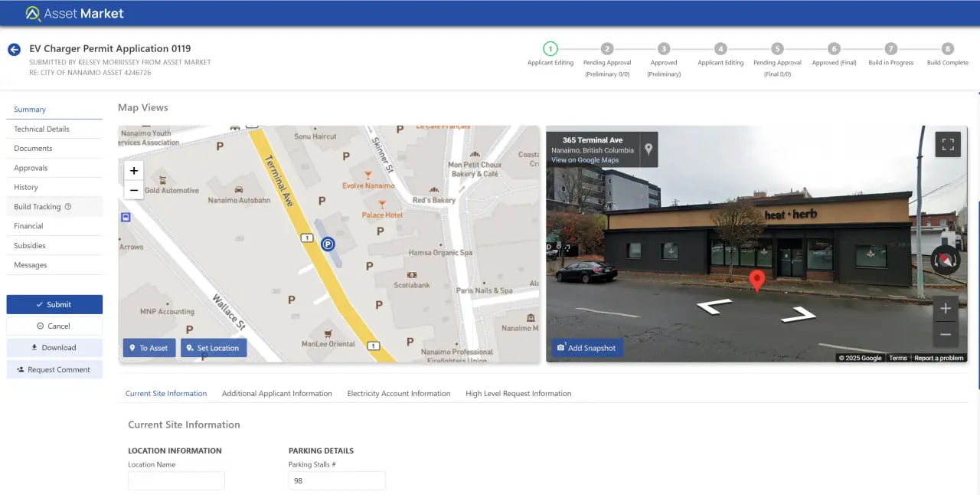Select step 1 Applicant Editing circle
The width and height of the screenshot is (980, 495).
coord(550,48)
